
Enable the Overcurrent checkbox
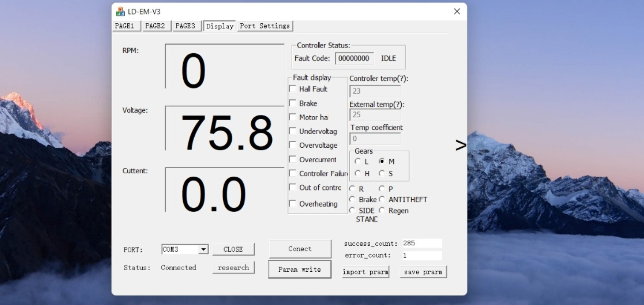pyautogui.click(x=293, y=160)
